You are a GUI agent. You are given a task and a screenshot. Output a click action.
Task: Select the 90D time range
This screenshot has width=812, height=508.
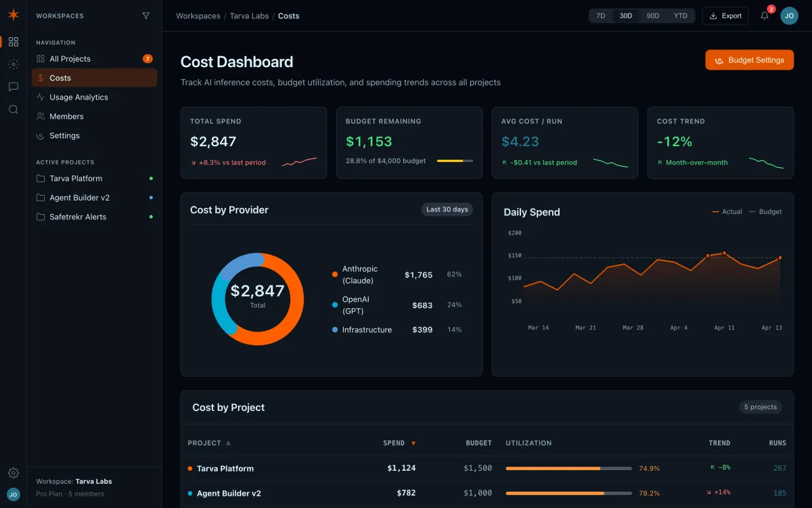point(653,16)
